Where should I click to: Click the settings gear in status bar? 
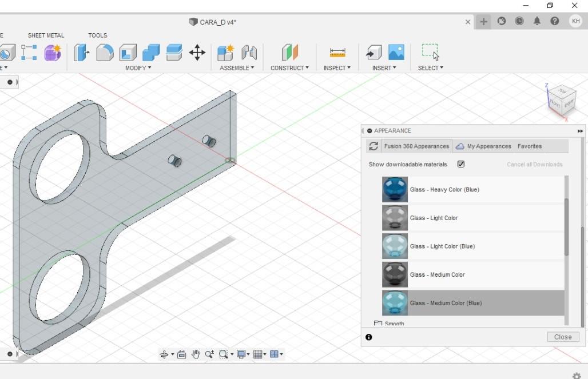(x=577, y=375)
